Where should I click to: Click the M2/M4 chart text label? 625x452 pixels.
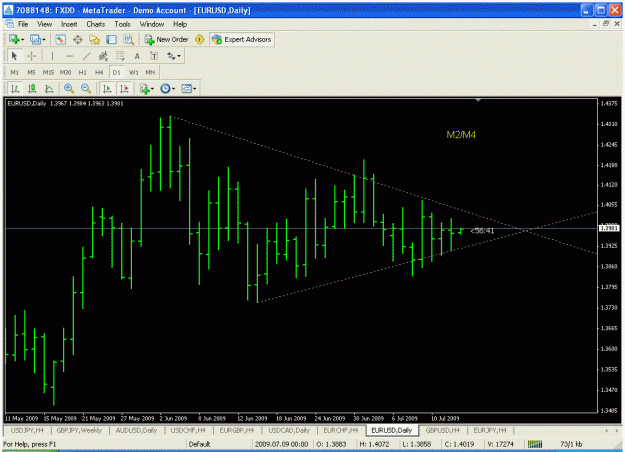pyautogui.click(x=461, y=135)
